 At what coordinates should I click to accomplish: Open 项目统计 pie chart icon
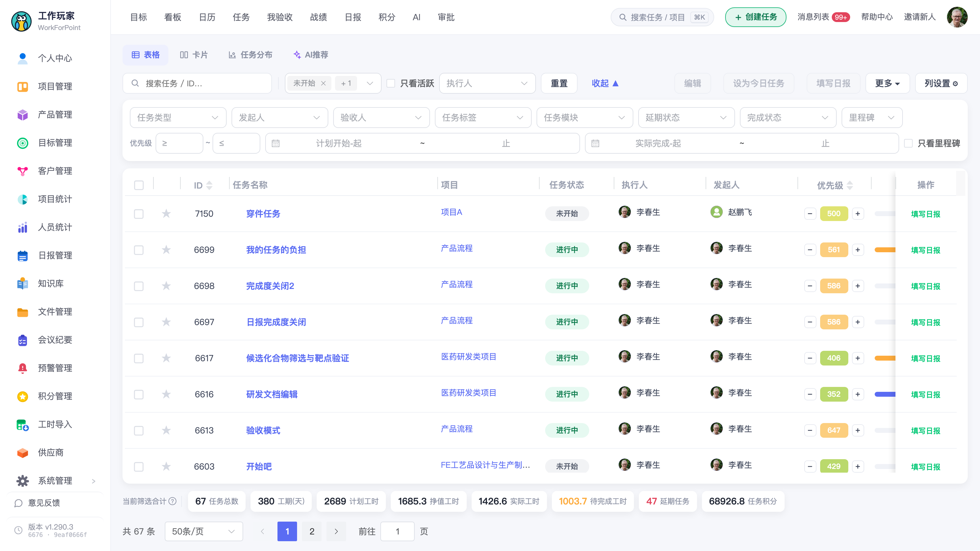click(x=22, y=199)
